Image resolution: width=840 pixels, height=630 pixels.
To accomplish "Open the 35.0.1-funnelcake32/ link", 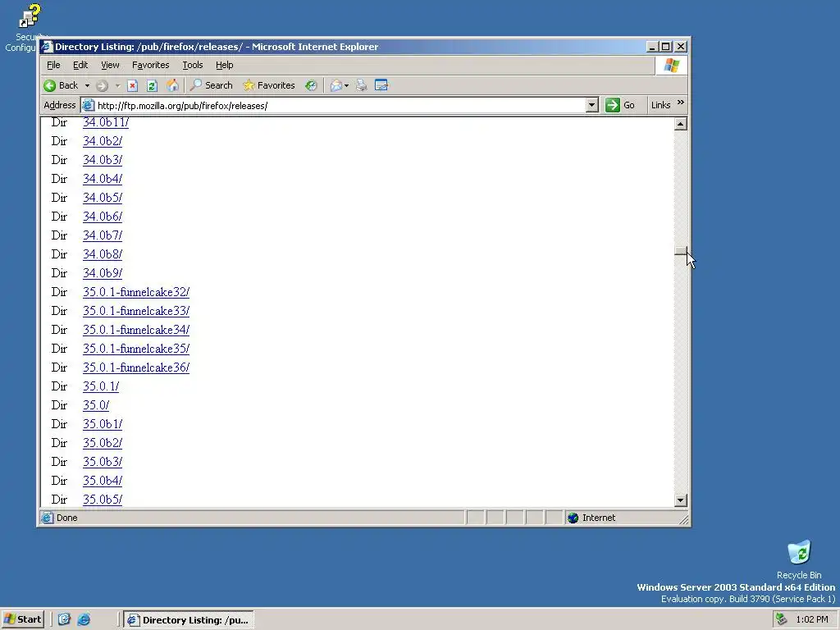I will [x=136, y=292].
